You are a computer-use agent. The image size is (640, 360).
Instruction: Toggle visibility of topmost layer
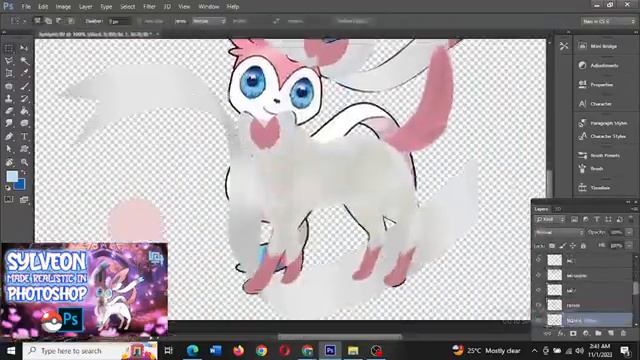(x=539, y=260)
